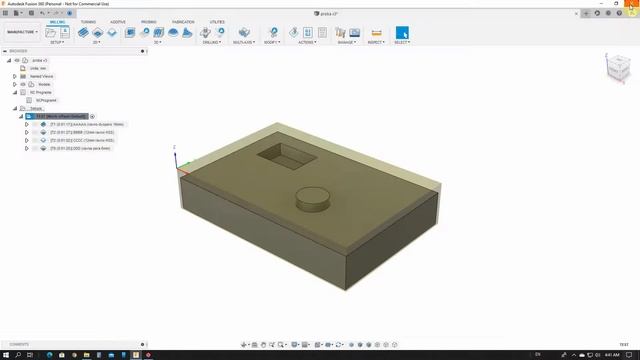Switch to the FABRICATION tab
This screenshot has width=640, height=360.
pyautogui.click(x=183, y=22)
